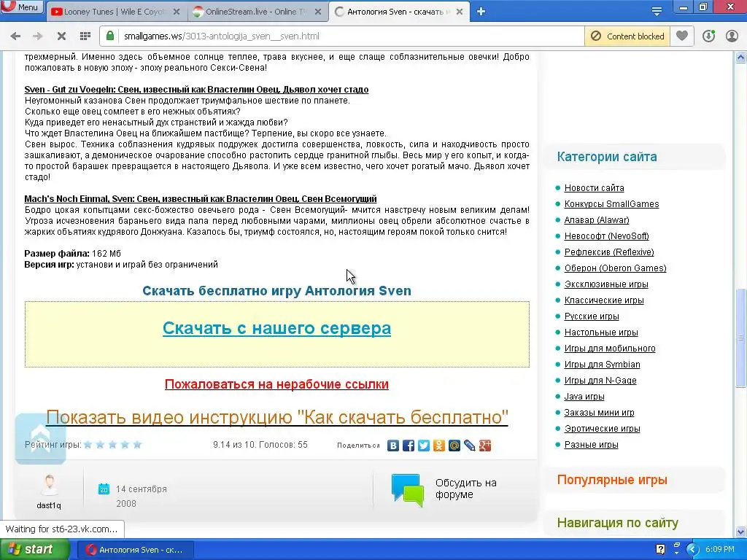
Task: Click scrollbar down arrow
Action: (x=741, y=532)
